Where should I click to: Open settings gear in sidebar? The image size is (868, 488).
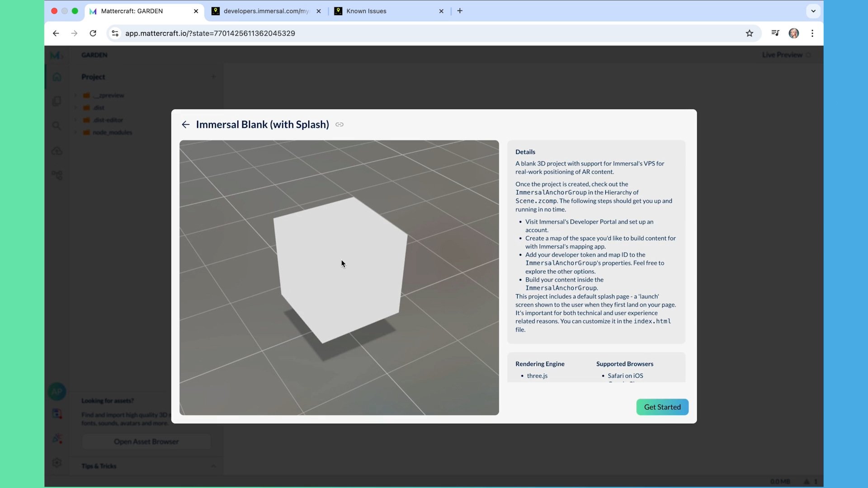click(x=57, y=463)
